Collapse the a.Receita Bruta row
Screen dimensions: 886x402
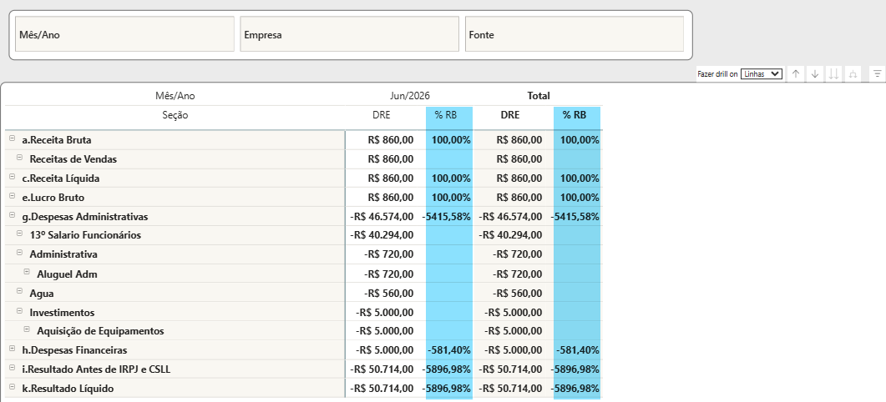pyautogui.click(x=12, y=139)
